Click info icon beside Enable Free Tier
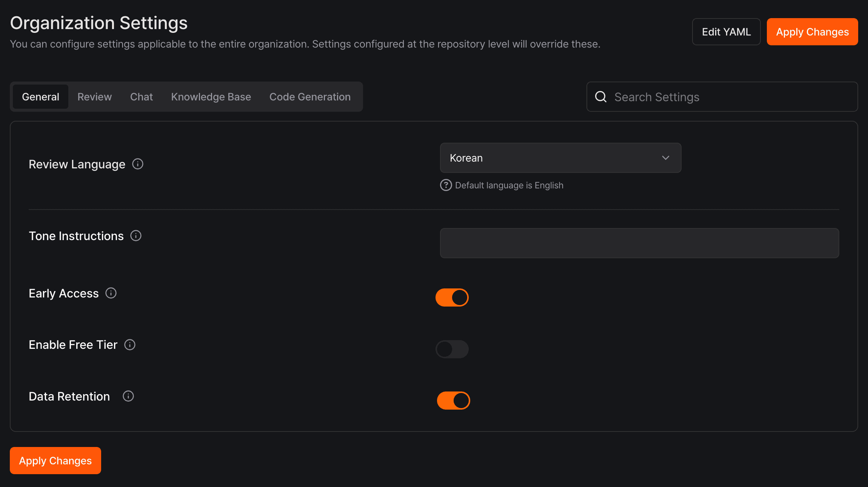 tap(130, 345)
